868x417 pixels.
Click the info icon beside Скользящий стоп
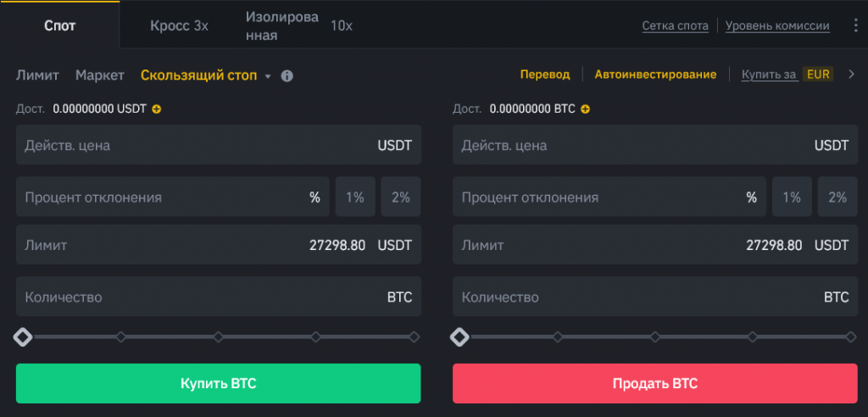tap(287, 75)
